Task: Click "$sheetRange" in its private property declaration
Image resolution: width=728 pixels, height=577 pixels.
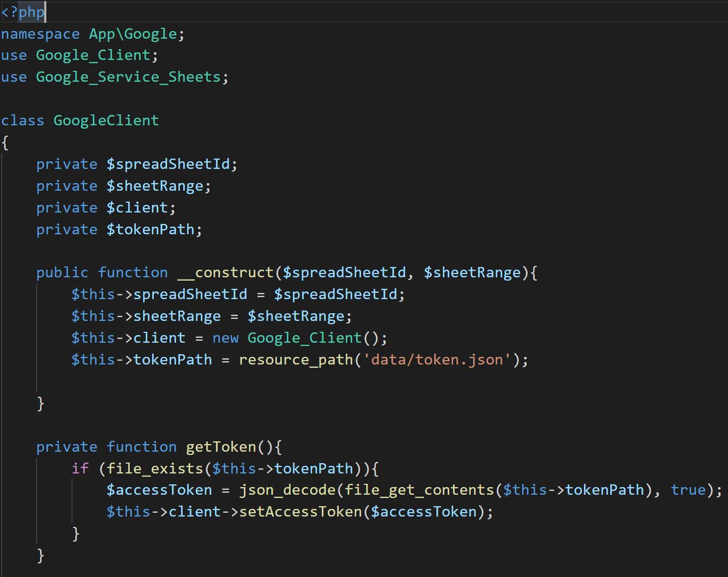Action: click(155, 186)
